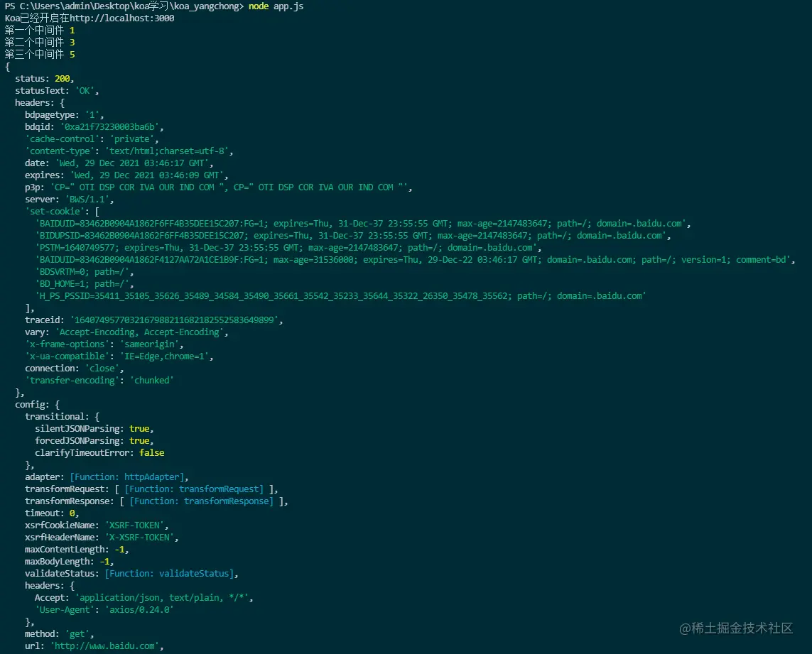Click xsrfCookieName 'XSRF-TOKEN' line
812x654 pixels.
[x=97, y=525]
